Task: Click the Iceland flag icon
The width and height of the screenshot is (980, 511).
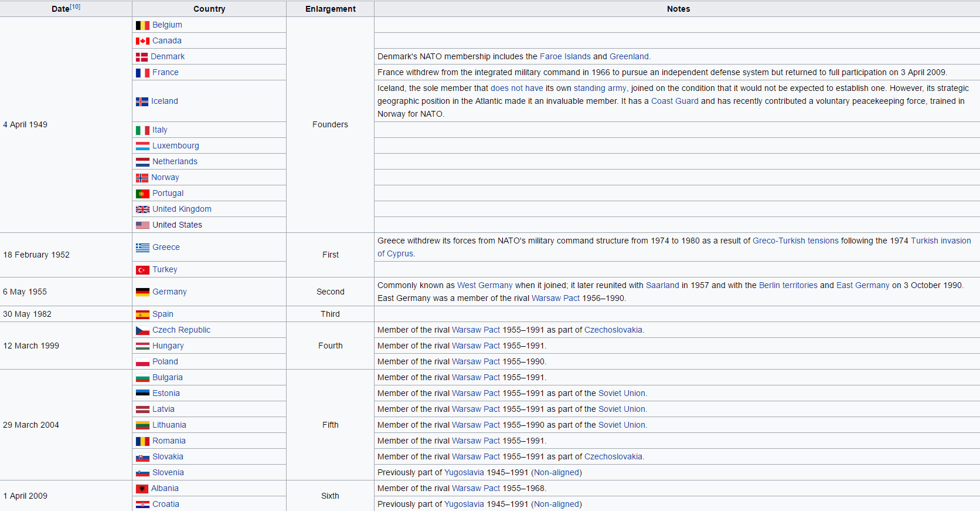Action: click(142, 101)
